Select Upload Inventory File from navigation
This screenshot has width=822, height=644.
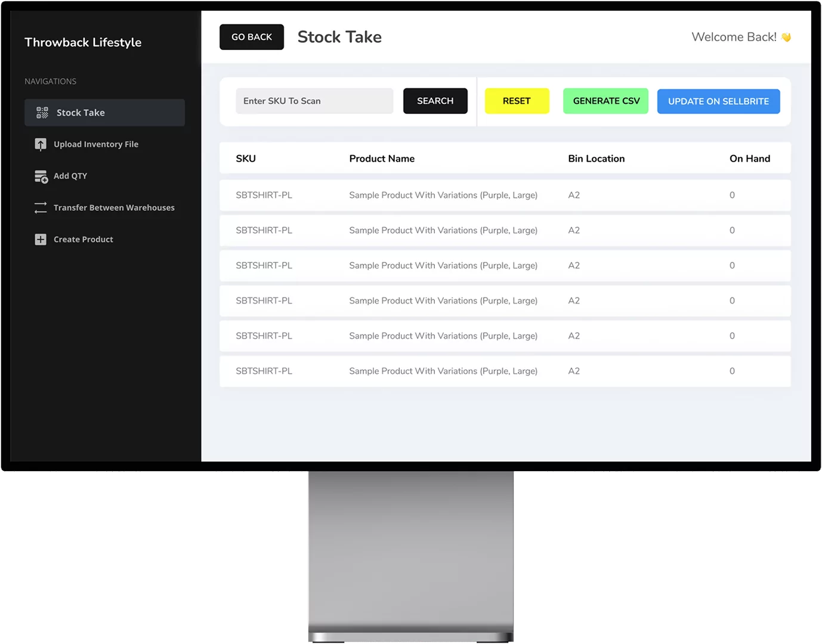coord(95,144)
